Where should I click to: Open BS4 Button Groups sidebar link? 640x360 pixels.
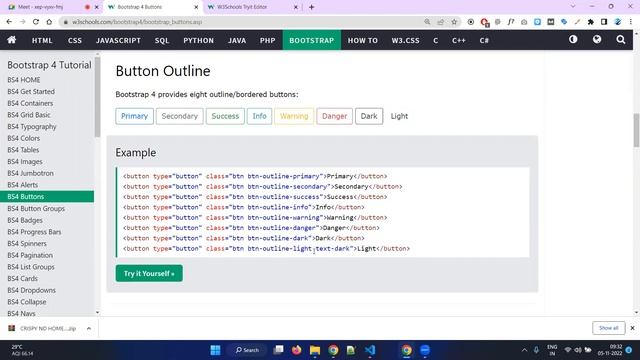coord(36,208)
